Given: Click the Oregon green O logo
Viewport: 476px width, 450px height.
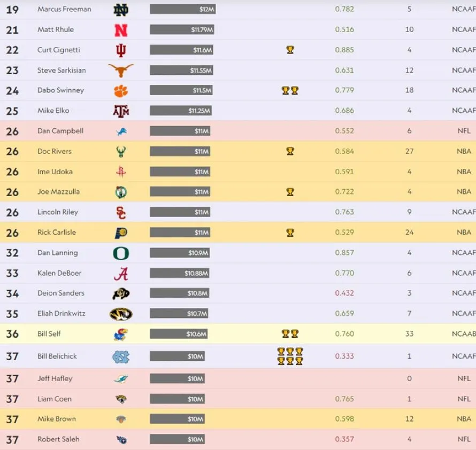Looking at the screenshot, I should 121,253.
